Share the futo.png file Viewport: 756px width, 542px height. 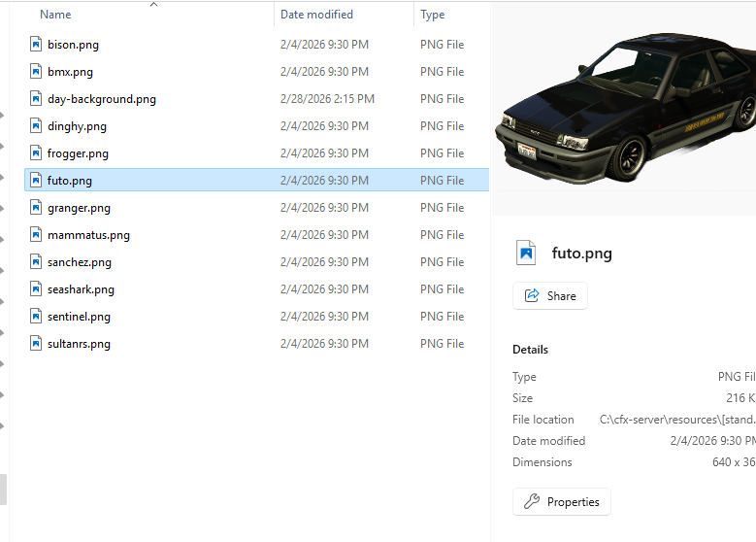click(550, 296)
